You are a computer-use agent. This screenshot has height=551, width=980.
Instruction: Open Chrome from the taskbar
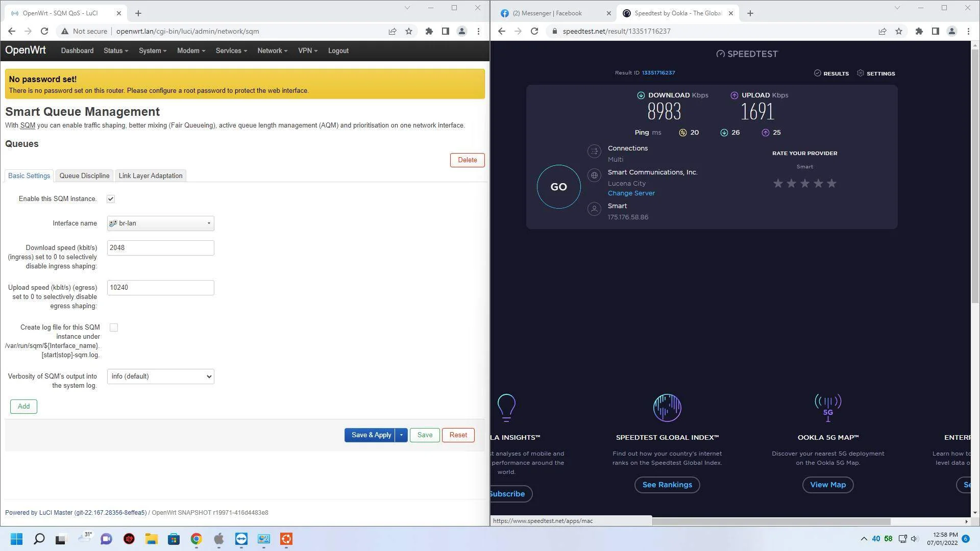[196, 539]
